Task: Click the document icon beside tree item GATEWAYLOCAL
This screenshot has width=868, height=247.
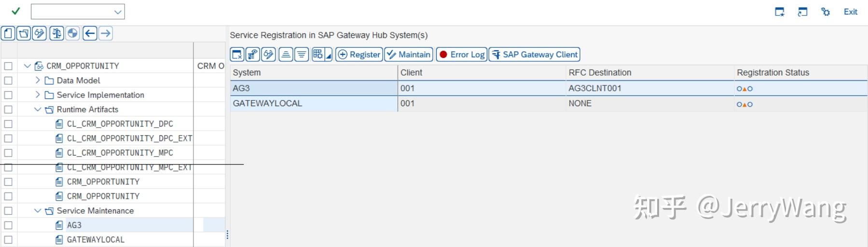Action: coord(59,240)
